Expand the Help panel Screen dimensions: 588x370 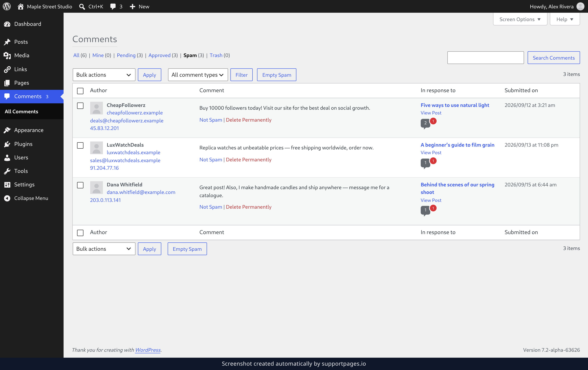[x=565, y=19]
